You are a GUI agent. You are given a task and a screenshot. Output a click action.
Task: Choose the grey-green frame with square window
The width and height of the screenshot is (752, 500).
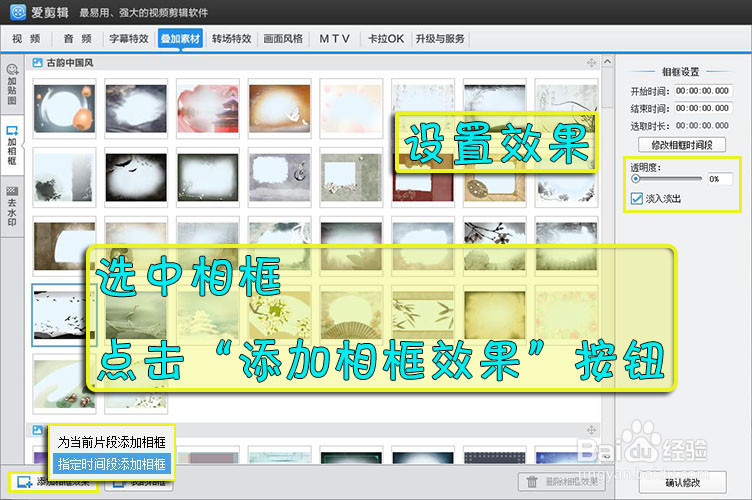[351, 177]
